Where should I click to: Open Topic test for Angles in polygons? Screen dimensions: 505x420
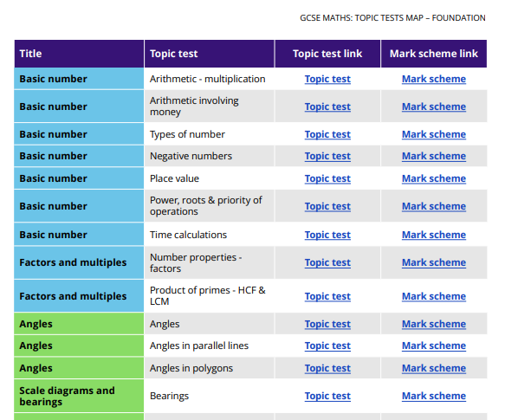pyautogui.click(x=327, y=368)
